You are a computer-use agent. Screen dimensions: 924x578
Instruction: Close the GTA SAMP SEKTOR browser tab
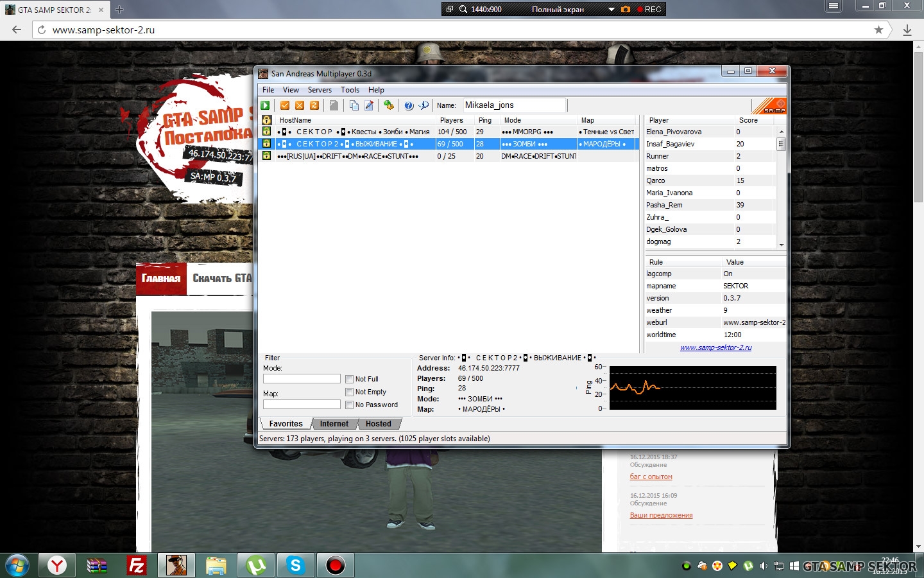(x=101, y=10)
